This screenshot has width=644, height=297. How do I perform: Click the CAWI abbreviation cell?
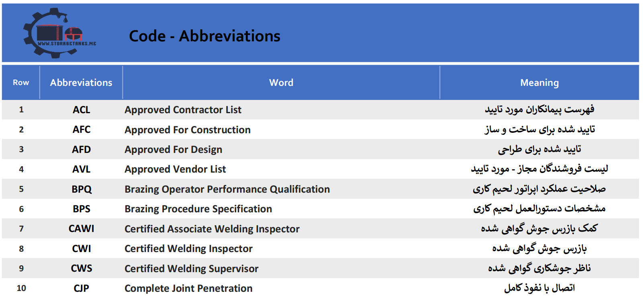click(x=82, y=229)
